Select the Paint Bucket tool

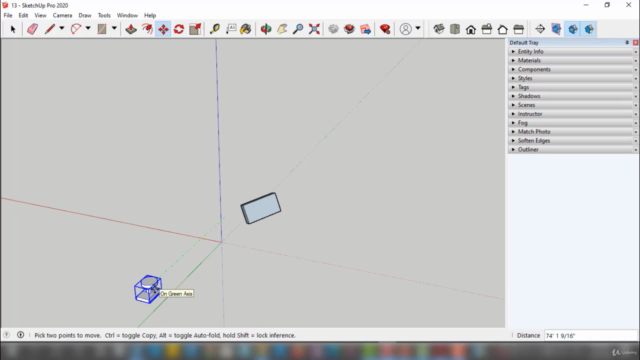tap(246, 29)
